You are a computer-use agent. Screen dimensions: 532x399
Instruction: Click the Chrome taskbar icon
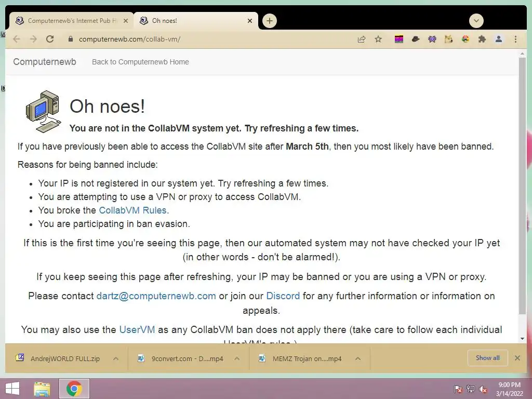click(x=74, y=389)
